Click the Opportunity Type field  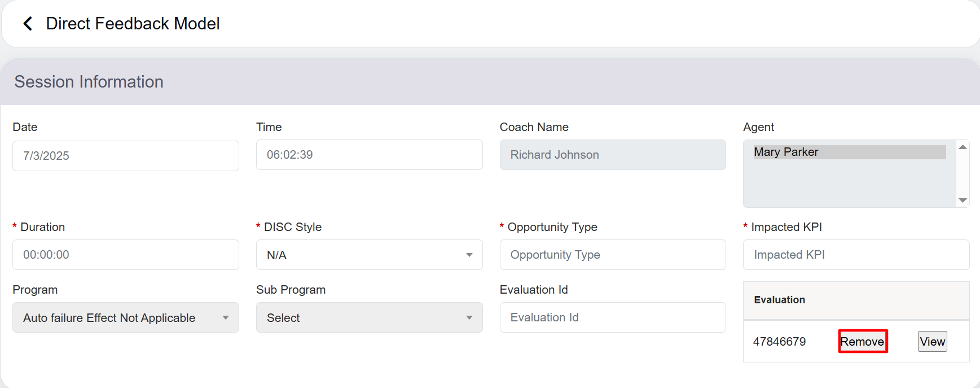tap(612, 255)
